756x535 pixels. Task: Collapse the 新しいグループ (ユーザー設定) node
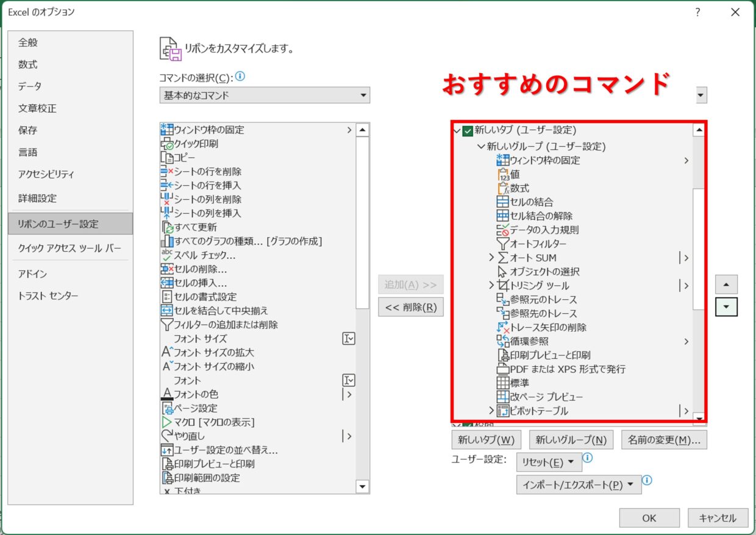[481, 147]
